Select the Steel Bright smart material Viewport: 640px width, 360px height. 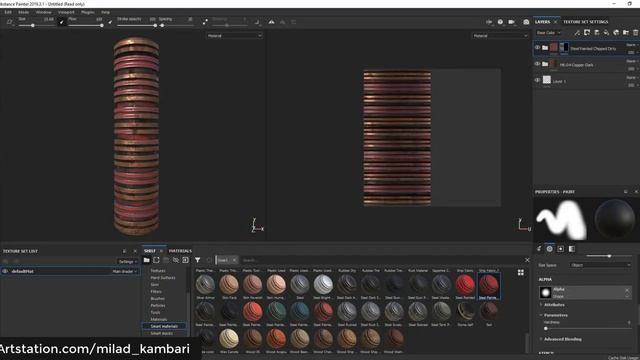[323, 284]
